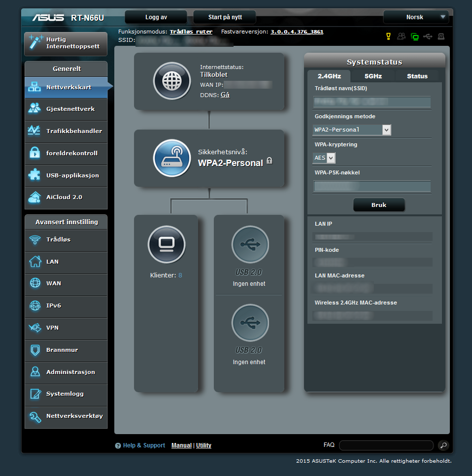The image size is (472, 476).
Task: Click the WPA-PSK-nøkkel field
Action: pos(372,186)
